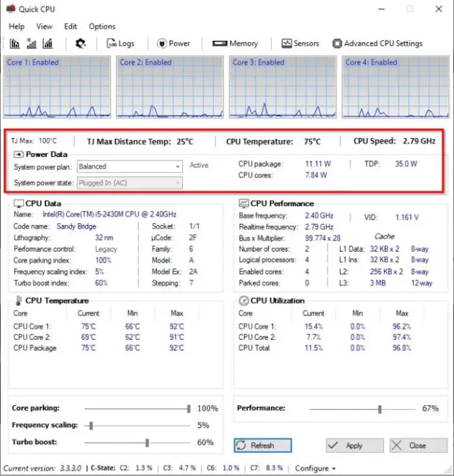Open the View menu

[x=44, y=27]
